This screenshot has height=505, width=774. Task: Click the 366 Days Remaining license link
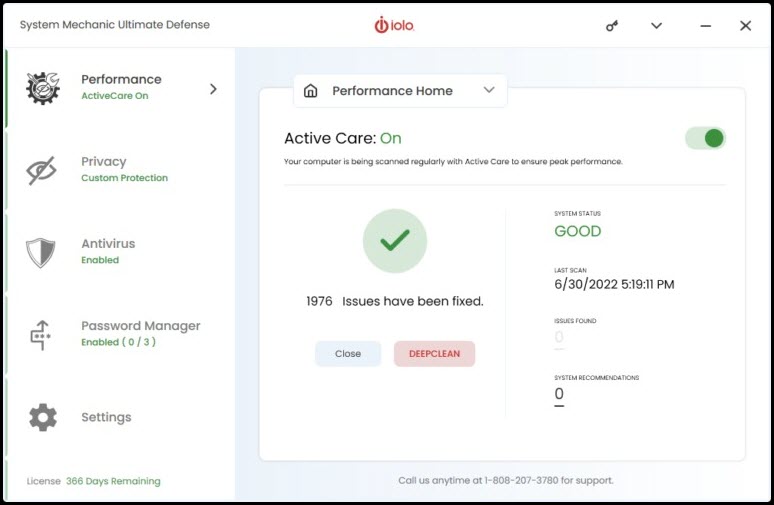point(113,481)
